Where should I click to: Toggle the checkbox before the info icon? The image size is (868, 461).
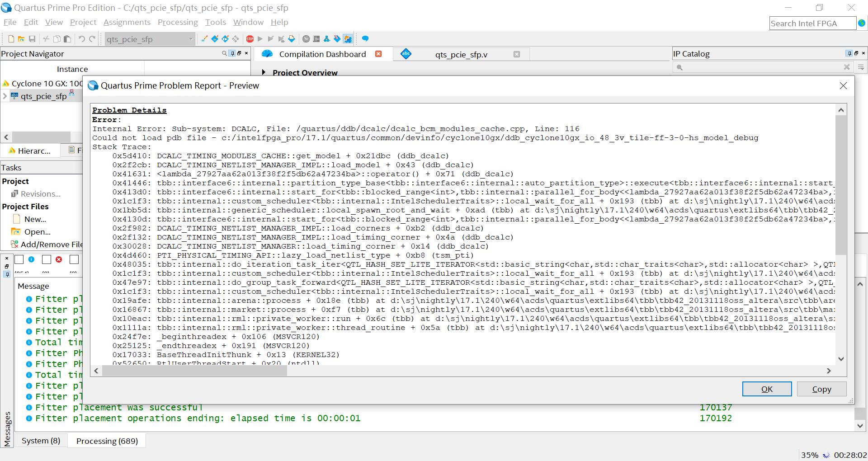tap(19, 259)
